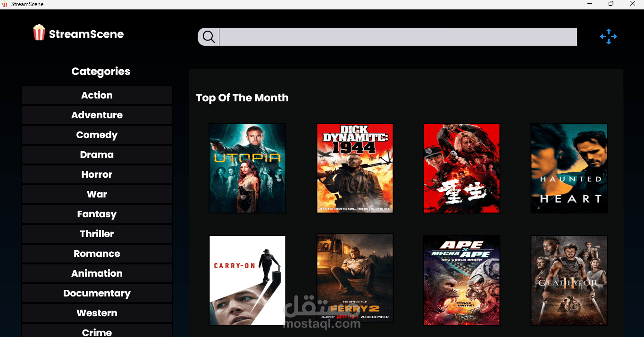The height and width of the screenshot is (337, 644).
Task: Open the Carry-On movie poster
Action: [248, 280]
